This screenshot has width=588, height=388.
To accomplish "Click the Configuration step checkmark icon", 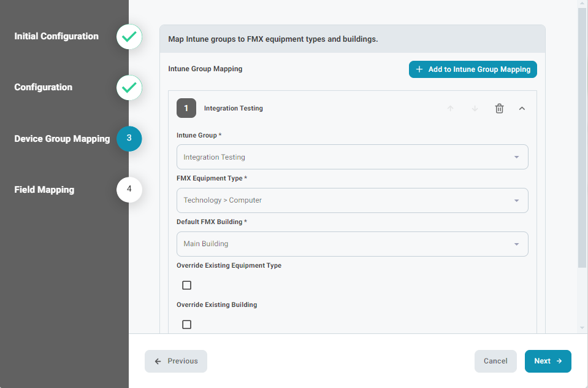I will click(x=129, y=88).
